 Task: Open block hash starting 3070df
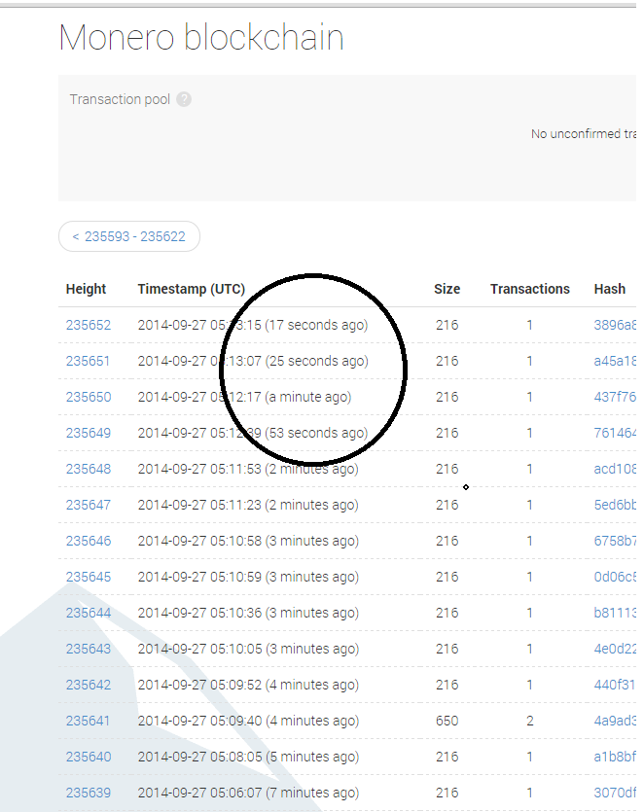coord(615,793)
